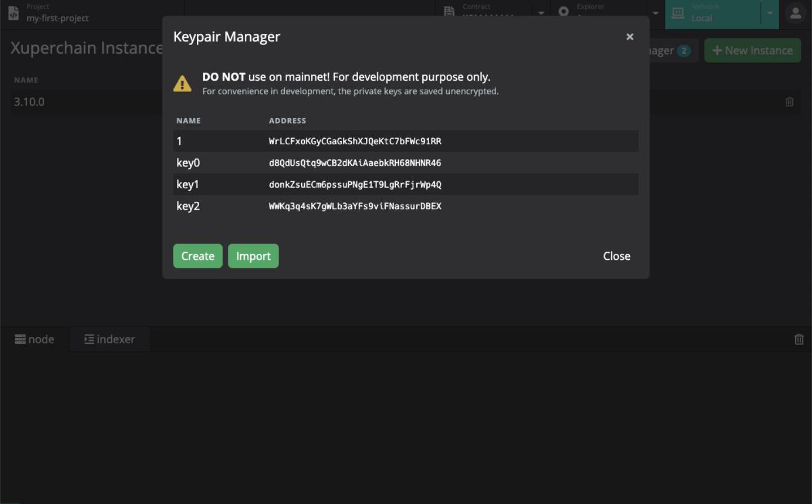Viewport: 812px width, 504px height.
Task: Expand the Explorer dropdown arrow
Action: click(655, 13)
